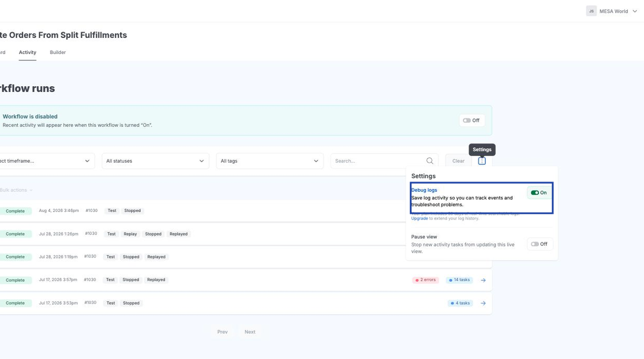The height and width of the screenshot is (359, 644).
Task: Switch to the Builder tab
Action: 57,52
